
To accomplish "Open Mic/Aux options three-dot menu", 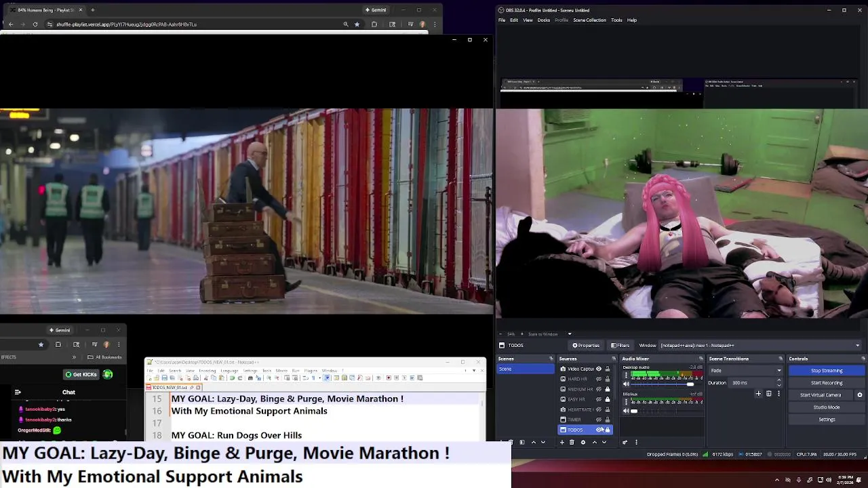I will tap(626, 401).
